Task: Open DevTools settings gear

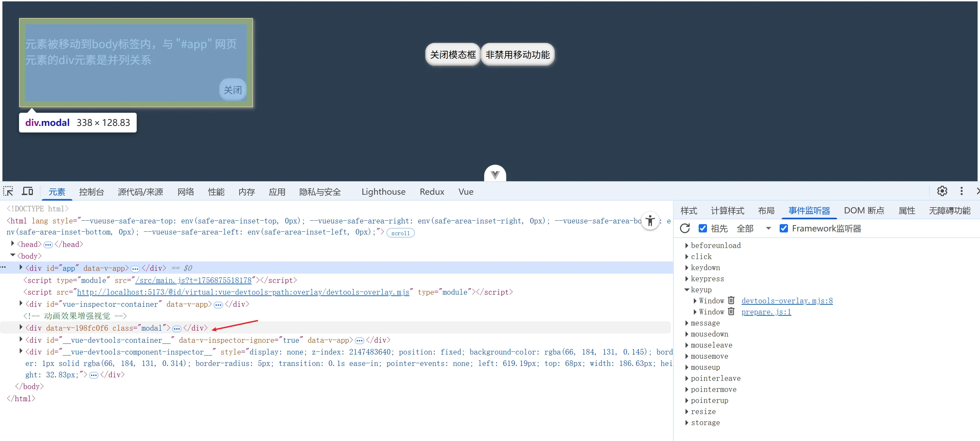Action: (942, 191)
